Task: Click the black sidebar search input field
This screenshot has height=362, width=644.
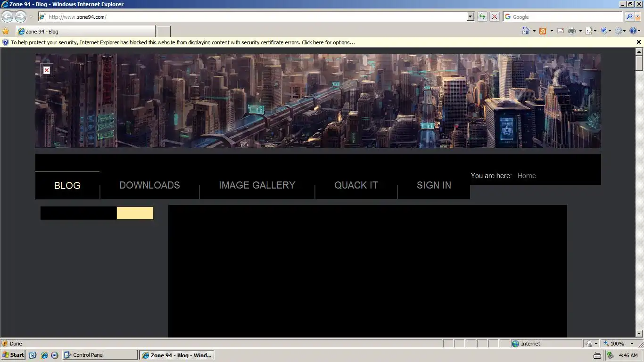Action: (x=79, y=213)
